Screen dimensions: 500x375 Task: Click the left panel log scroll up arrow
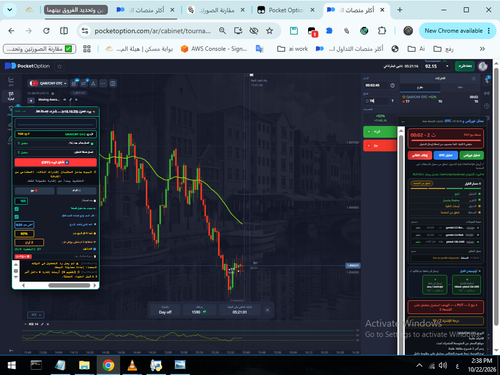[16, 265]
